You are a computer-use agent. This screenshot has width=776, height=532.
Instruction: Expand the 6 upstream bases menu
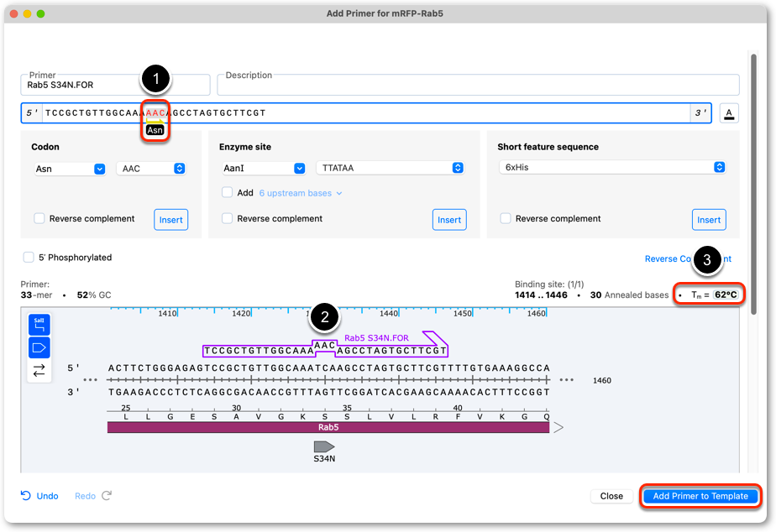coord(301,193)
